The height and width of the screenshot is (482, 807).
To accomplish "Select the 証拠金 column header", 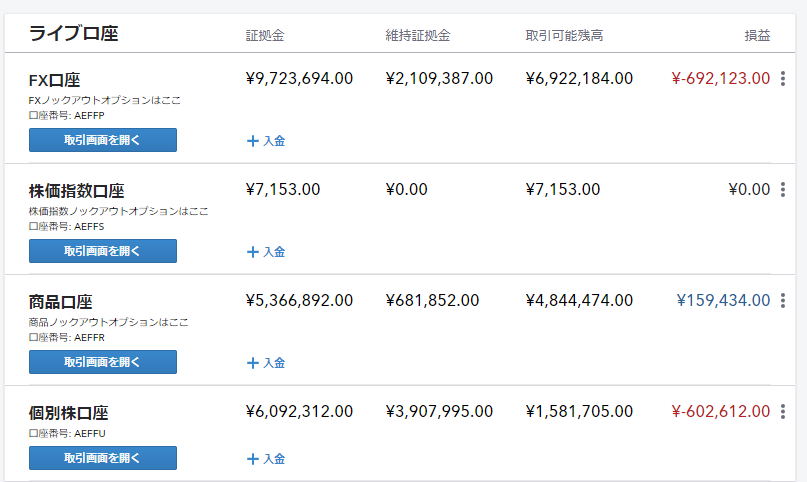I will (265, 35).
